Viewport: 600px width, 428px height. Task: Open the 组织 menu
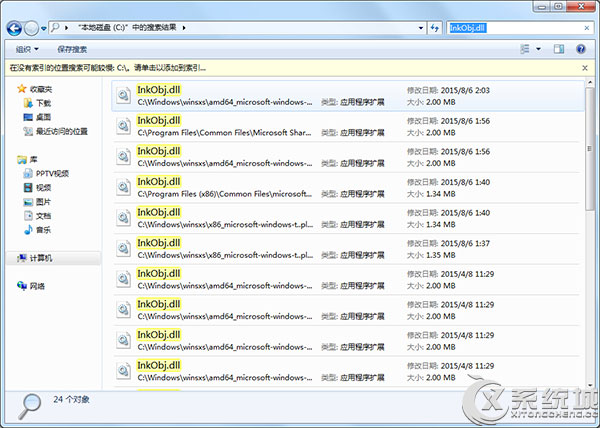[27, 49]
